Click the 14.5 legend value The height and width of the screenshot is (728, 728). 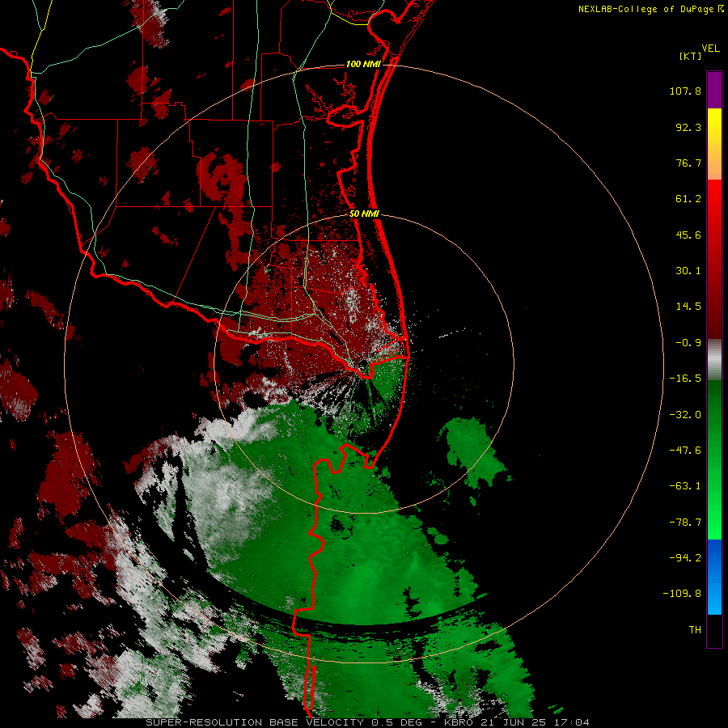[x=688, y=307]
